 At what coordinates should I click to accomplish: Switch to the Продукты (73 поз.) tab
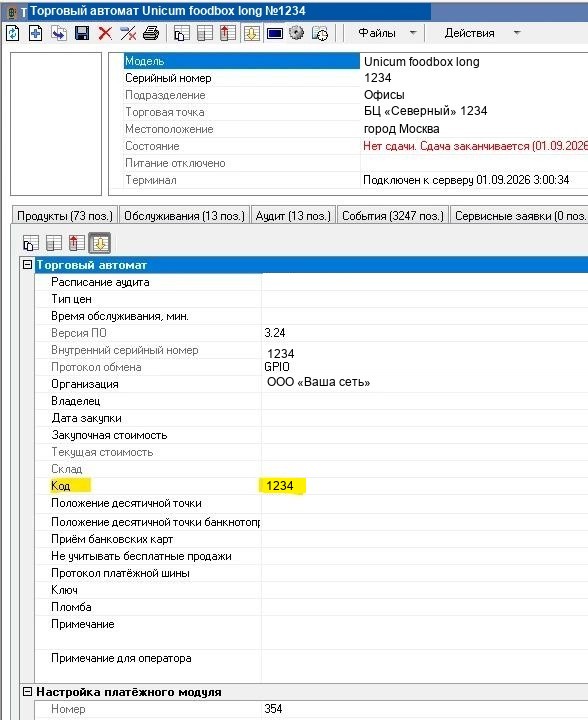tap(65, 215)
